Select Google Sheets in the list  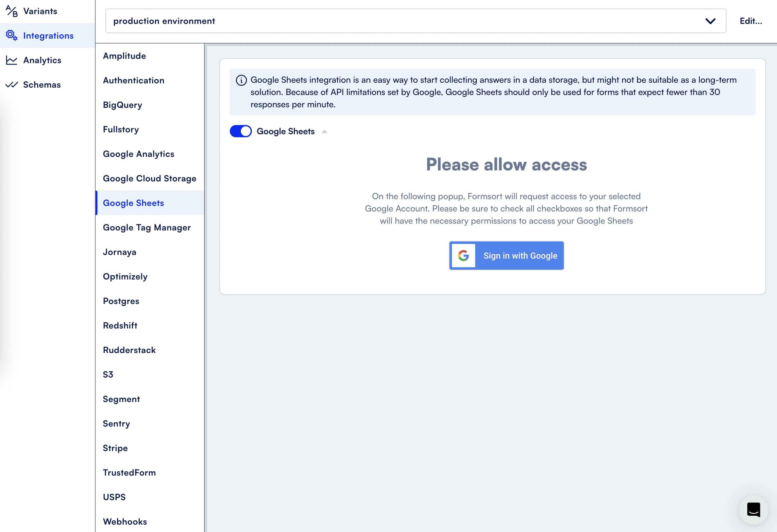tap(150, 203)
